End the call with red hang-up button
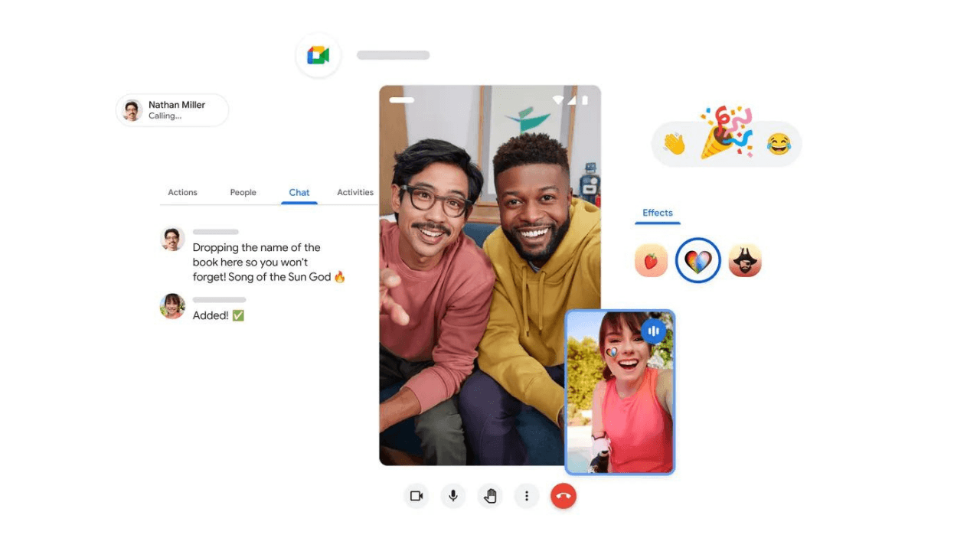The image size is (980, 551). pyautogui.click(x=563, y=496)
